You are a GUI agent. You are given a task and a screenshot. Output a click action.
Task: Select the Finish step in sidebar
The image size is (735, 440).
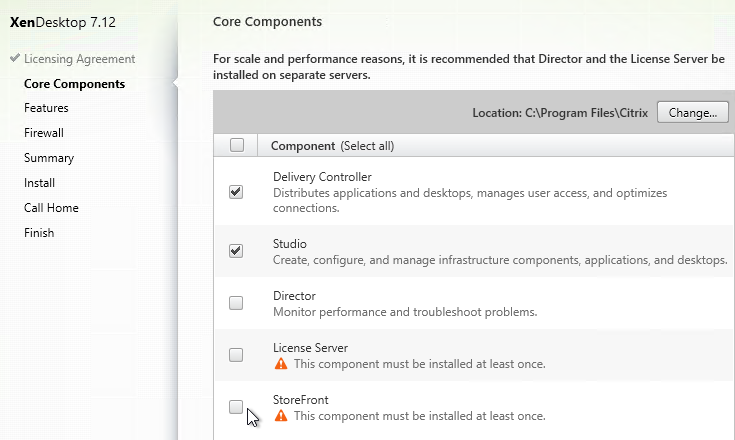point(39,232)
